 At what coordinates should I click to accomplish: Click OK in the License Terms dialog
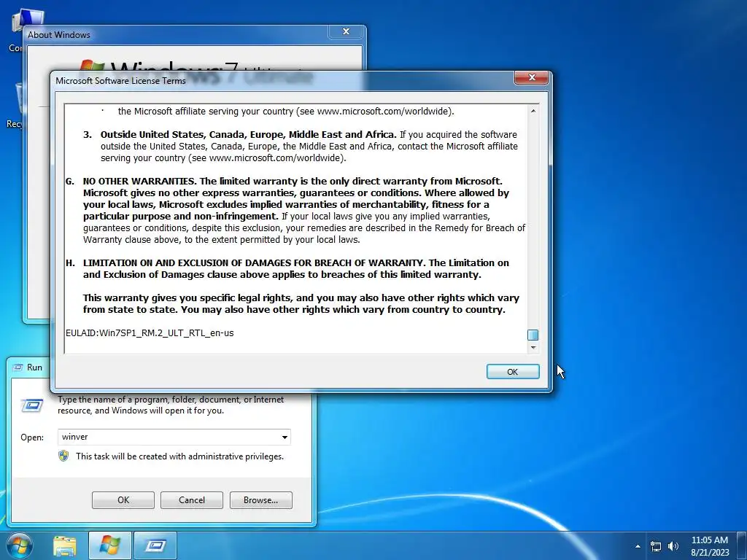513,372
